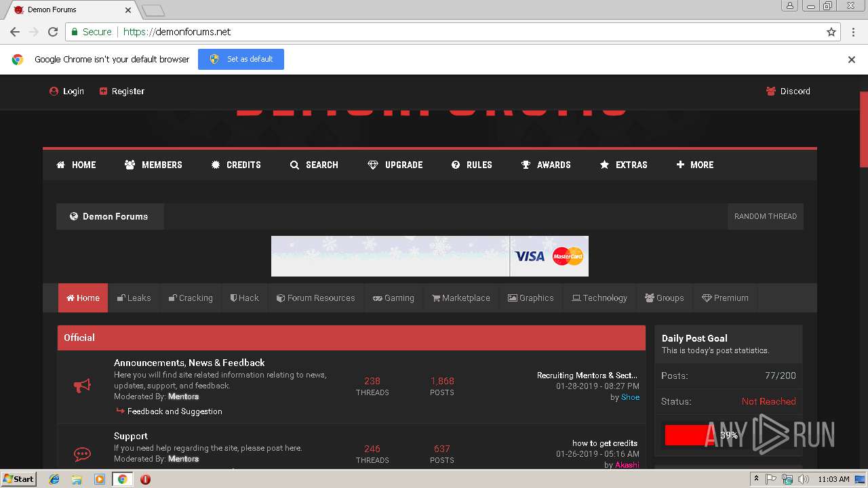Open EXTRAS in main navigation
This screenshot has width=868, height=488.
(624, 165)
